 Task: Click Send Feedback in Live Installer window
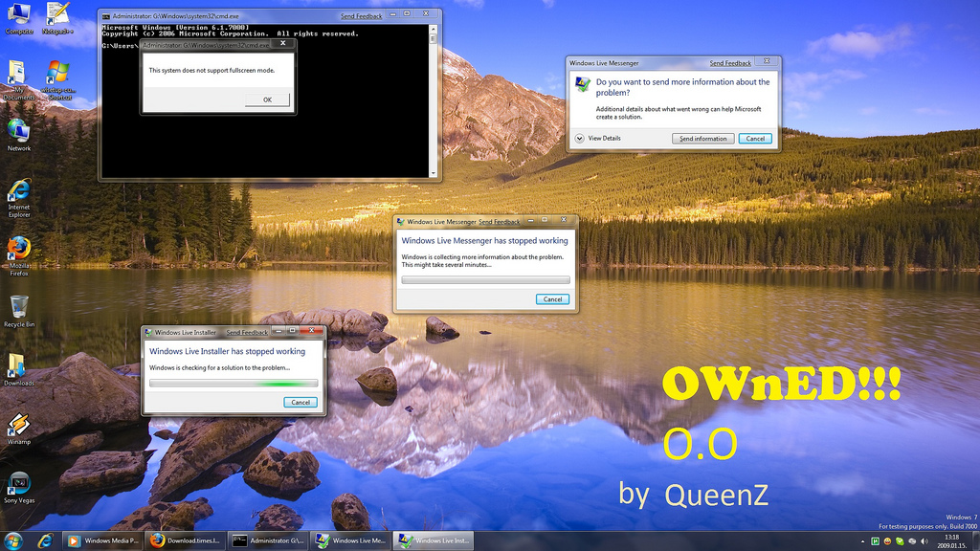247,332
